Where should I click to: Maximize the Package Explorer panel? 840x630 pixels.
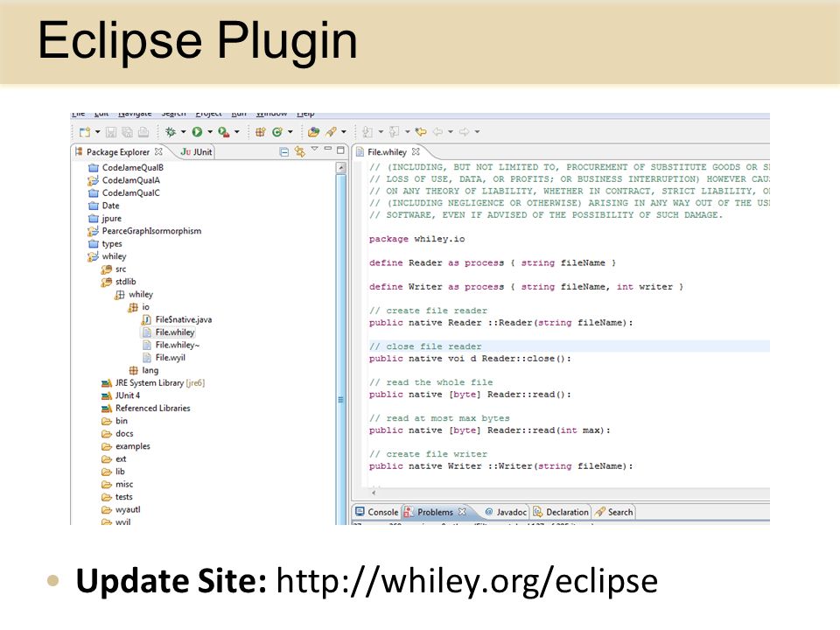[x=340, y=150]
